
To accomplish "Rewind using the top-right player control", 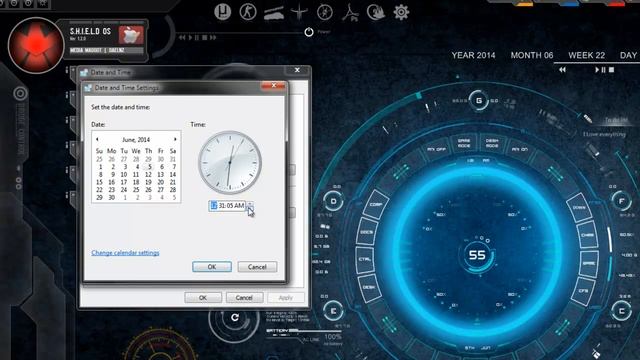I will [562, 70].
